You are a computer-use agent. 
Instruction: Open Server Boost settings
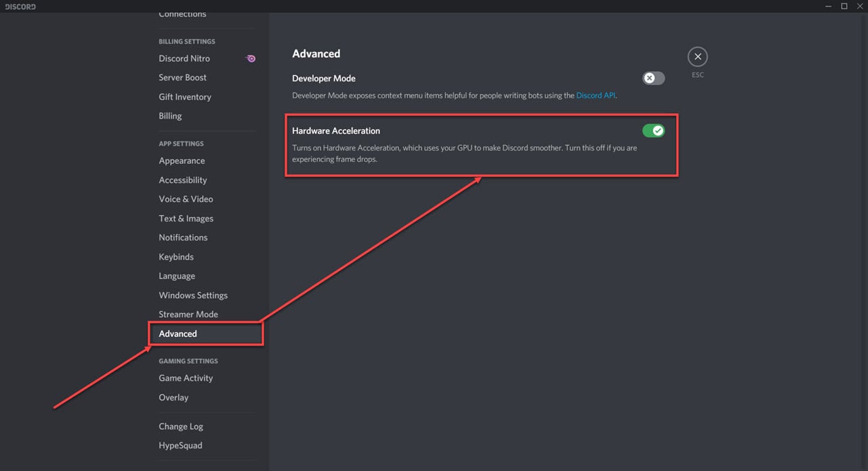point(182,77)
